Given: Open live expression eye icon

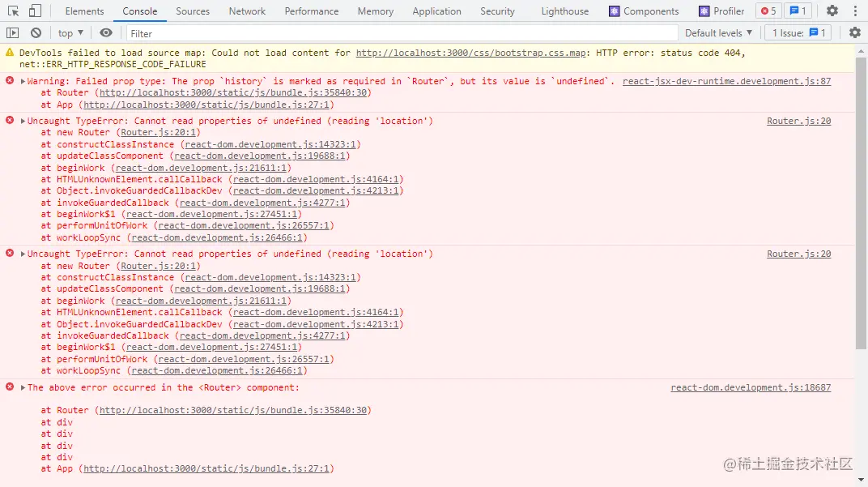Looking at the screenshot, I should pyautogui.click(x=106, y=33).
